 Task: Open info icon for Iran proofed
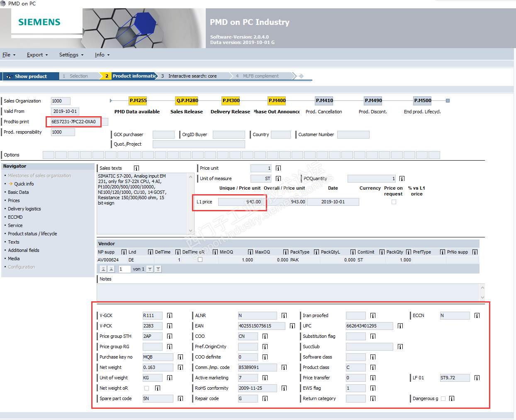[373, 315]
